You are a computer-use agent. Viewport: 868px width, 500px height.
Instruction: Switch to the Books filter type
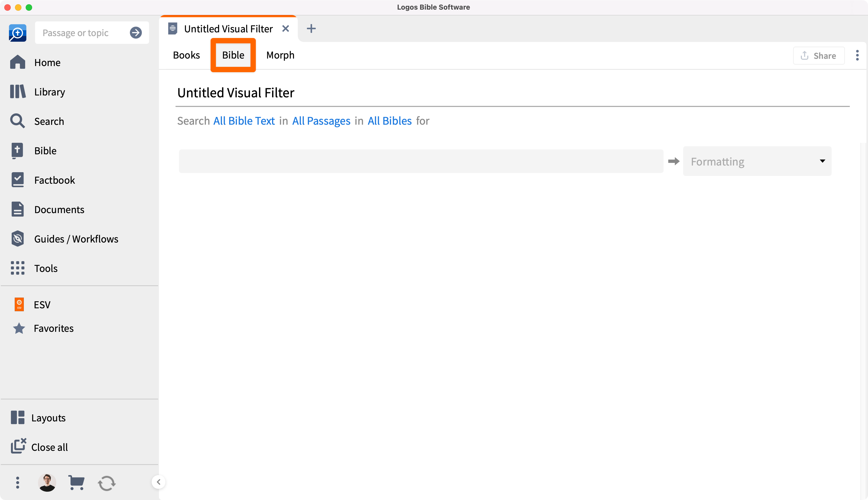click(186, 55)
